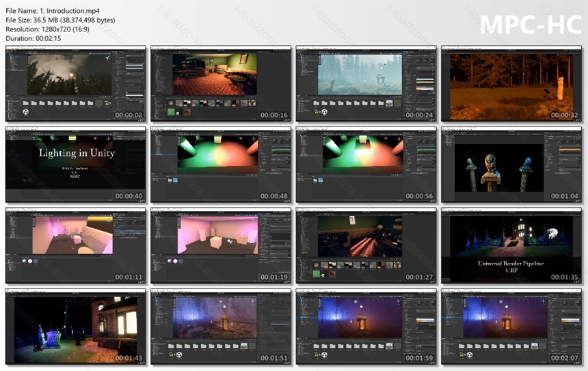Select the pink room thumbnail at 00:01:19
588x371 pixels.
tap(221, 245)
